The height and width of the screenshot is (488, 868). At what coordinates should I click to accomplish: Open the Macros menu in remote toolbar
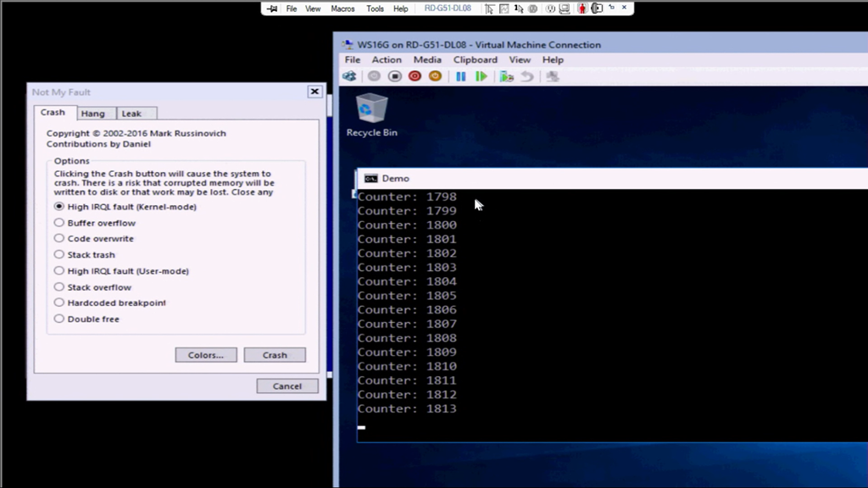tap(342, 8)
